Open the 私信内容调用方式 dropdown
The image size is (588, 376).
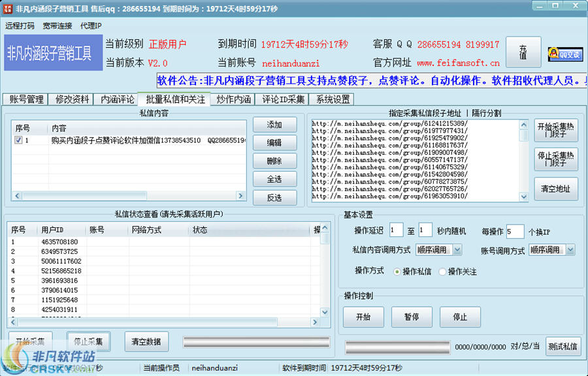pos(457,250)
